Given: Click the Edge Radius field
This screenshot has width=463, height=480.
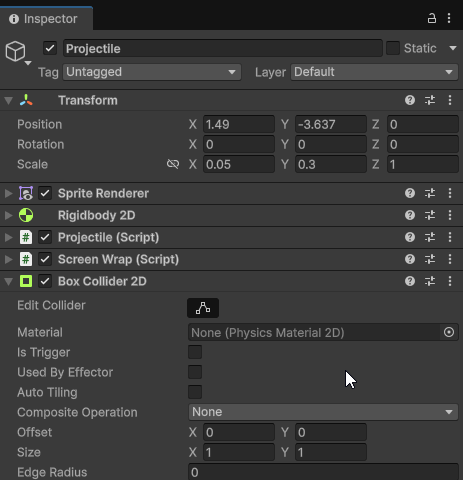Looking at the screenshot, I should pos(323,472).
